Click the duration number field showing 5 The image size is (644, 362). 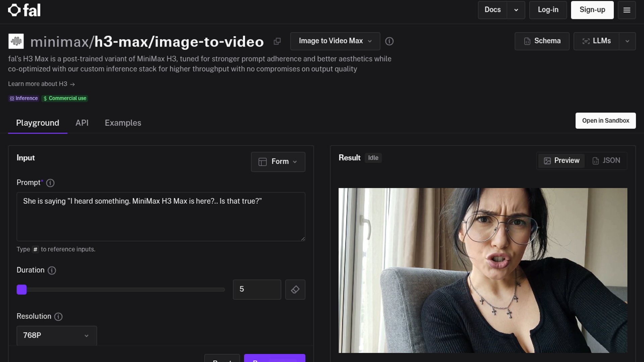(x=257, y=290)
